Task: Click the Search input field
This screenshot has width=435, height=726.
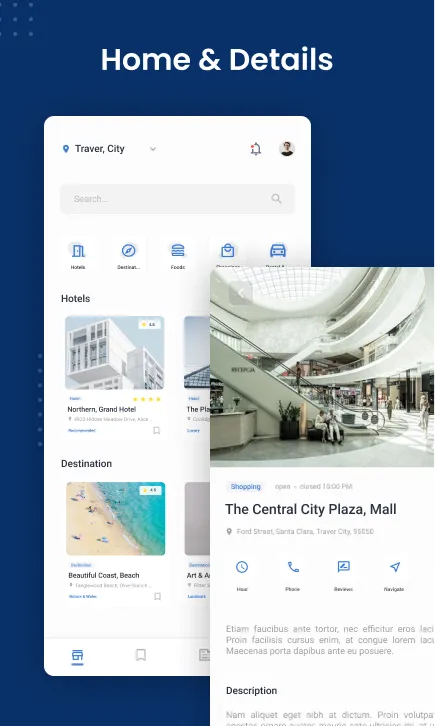Action: (178, 199)
